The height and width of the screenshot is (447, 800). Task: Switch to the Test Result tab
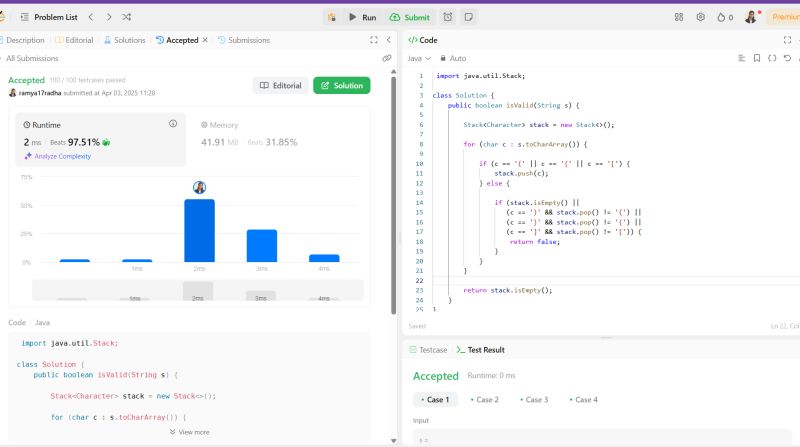(x=480, y=350)
